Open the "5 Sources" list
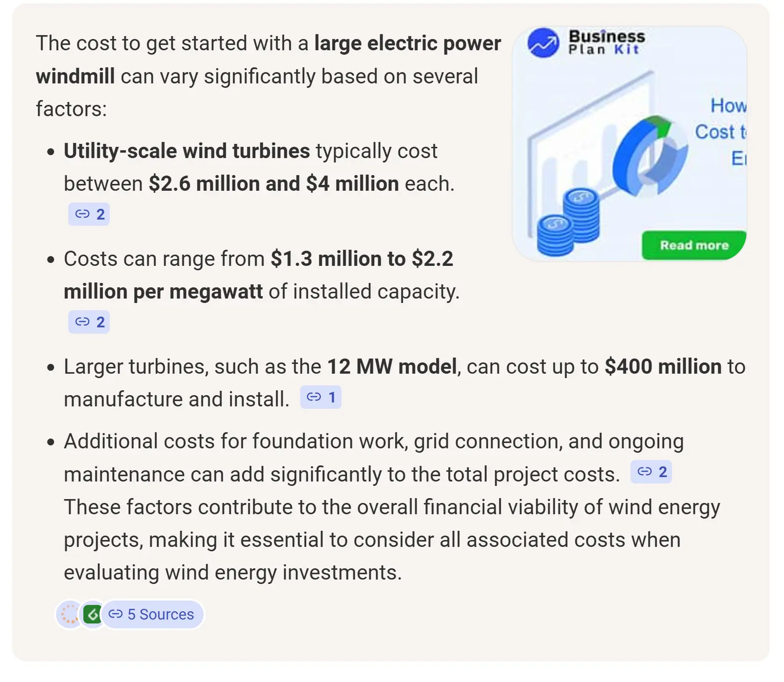The image size is (784, 682). (x=160, y=614)
